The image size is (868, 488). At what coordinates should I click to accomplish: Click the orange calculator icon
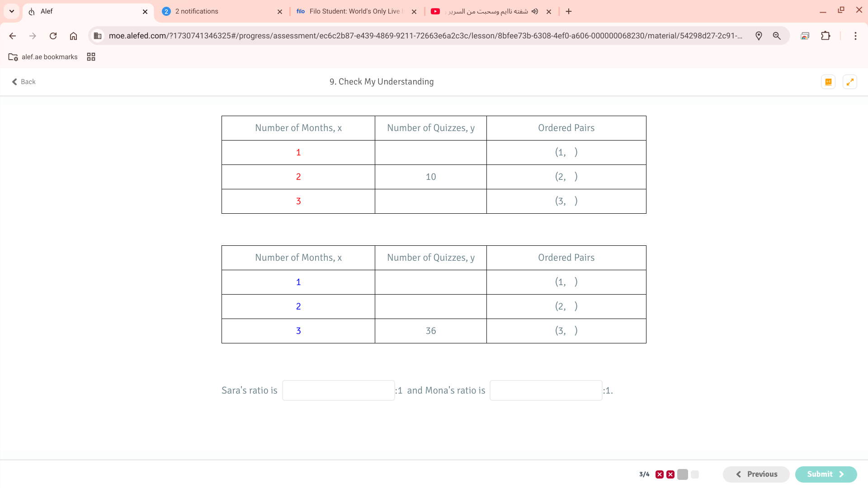click(x=828, y=82)
